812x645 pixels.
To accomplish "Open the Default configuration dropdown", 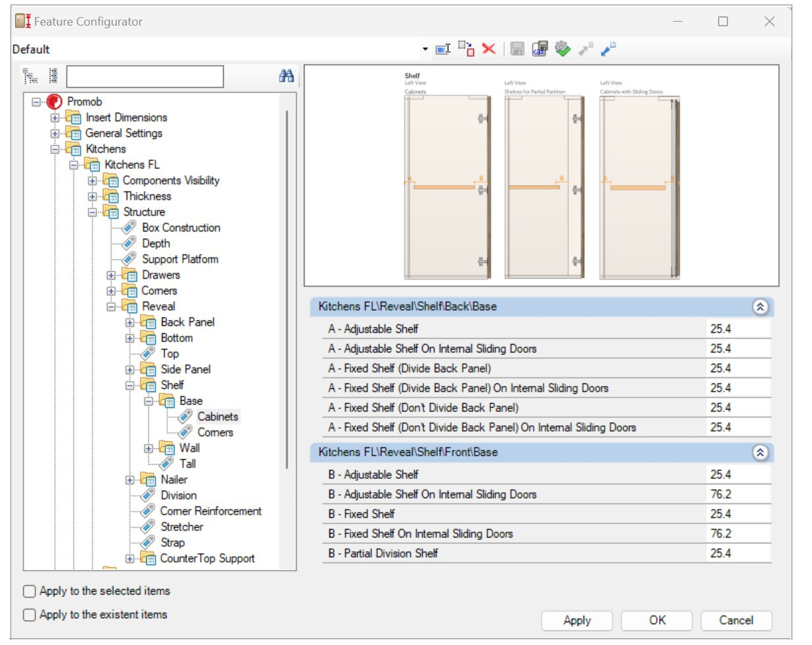I will click(425, 49).
